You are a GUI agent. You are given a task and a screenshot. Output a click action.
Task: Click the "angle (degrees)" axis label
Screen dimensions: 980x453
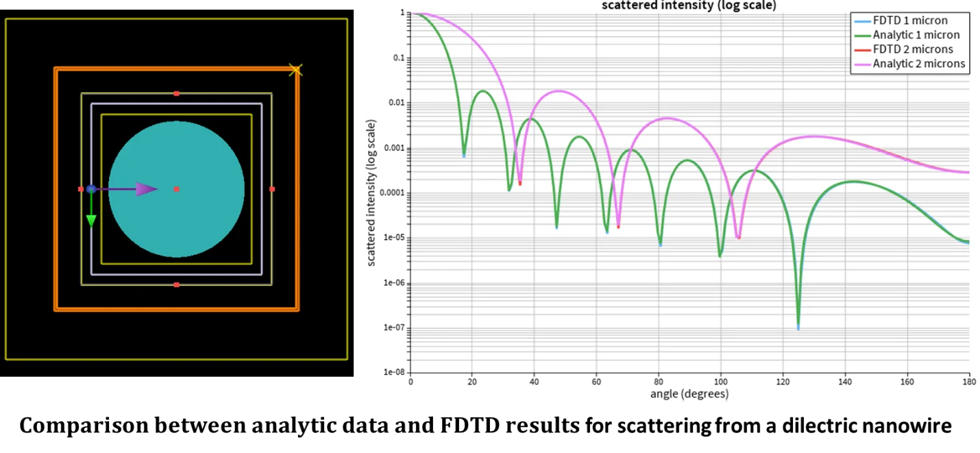pos(689,394)
